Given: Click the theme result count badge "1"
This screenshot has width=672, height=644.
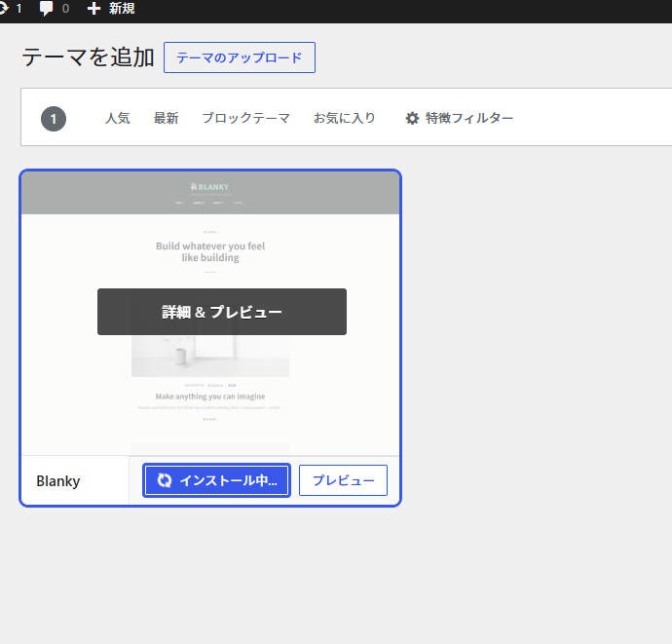Looking at the screenshot, I should (x=54, y=119).
